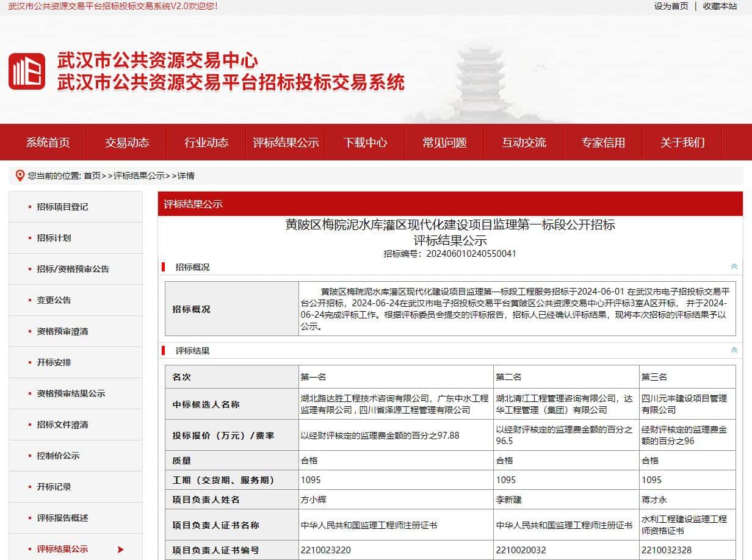Select 专家信用 in the navigation bar
The height and width of the screenshot is (560, 752).
(x=603, y=143)
